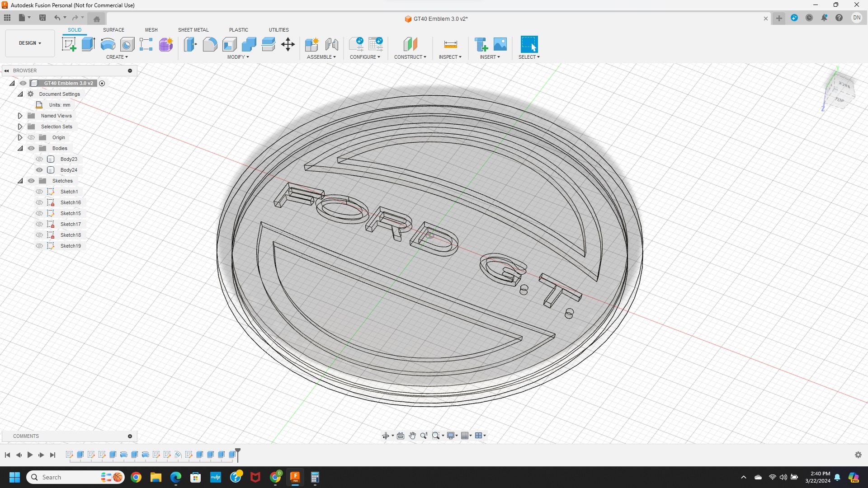Switch to the SHEET METAL tab
The height and width of the screenshot is (488, 868).
tap(193, 30)
